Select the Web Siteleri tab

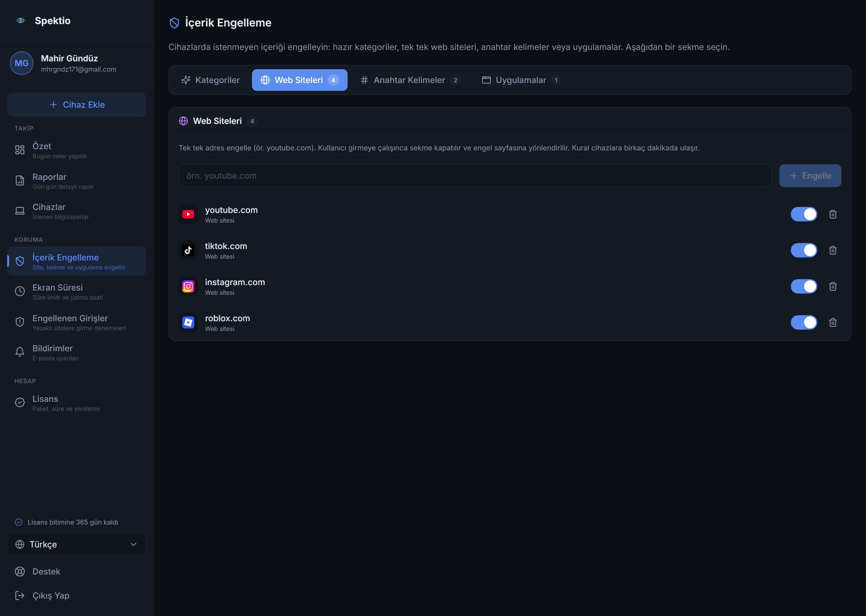[299, 80]
